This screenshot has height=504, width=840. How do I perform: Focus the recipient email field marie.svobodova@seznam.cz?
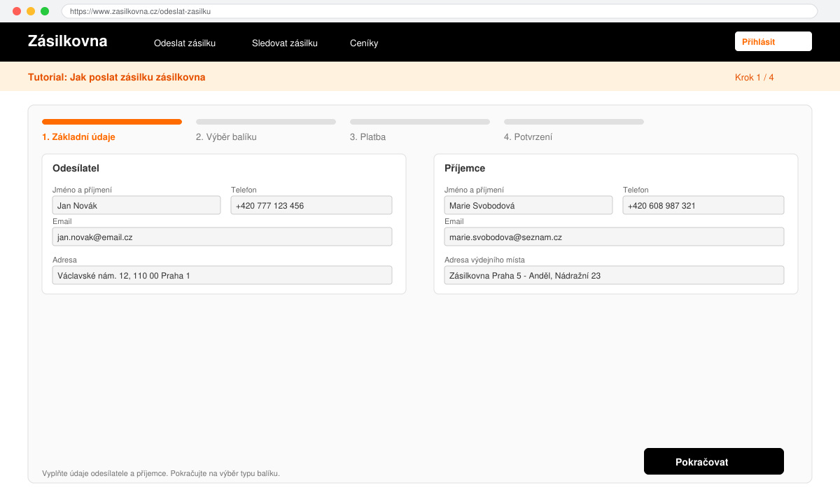[614, 237]
